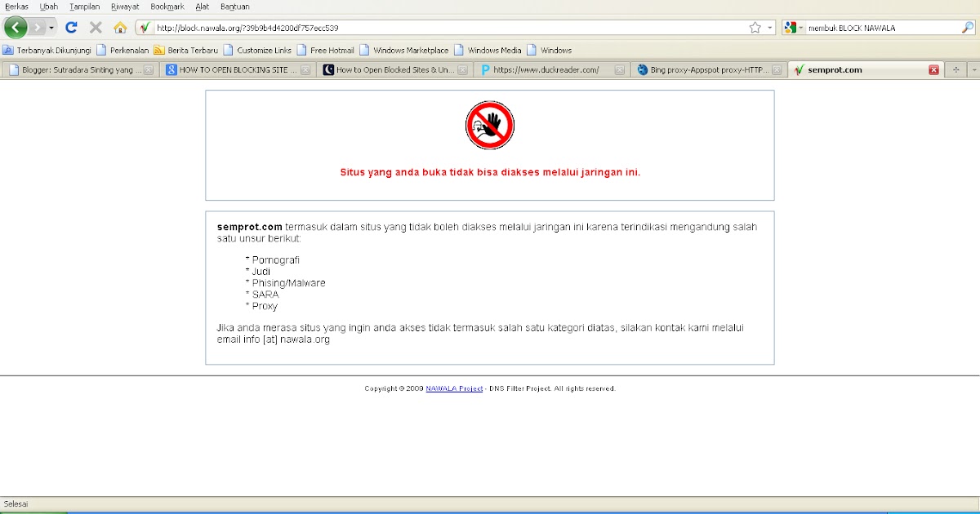
Task: Click the 'email info [at] nawala.org' text
Action: [x=274, y=339]
